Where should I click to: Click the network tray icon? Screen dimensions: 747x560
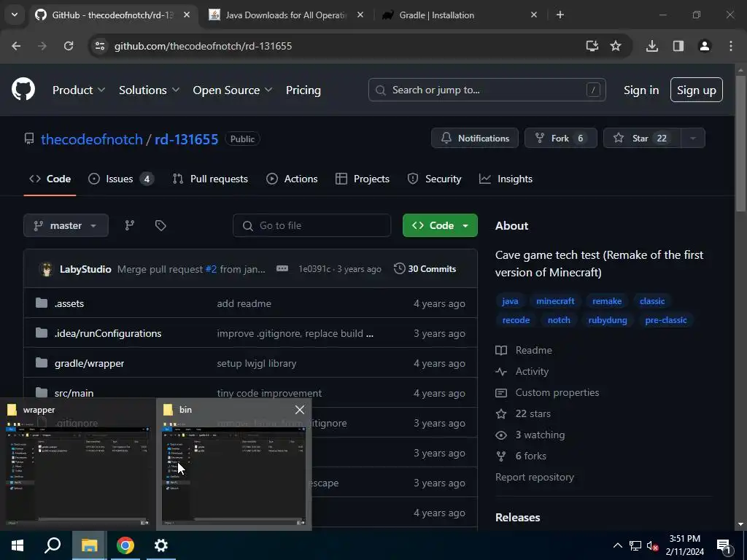635,546
